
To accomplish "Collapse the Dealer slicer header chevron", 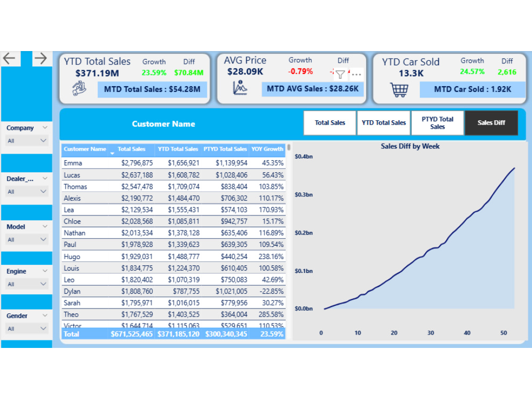I will [x=45, y=178].
